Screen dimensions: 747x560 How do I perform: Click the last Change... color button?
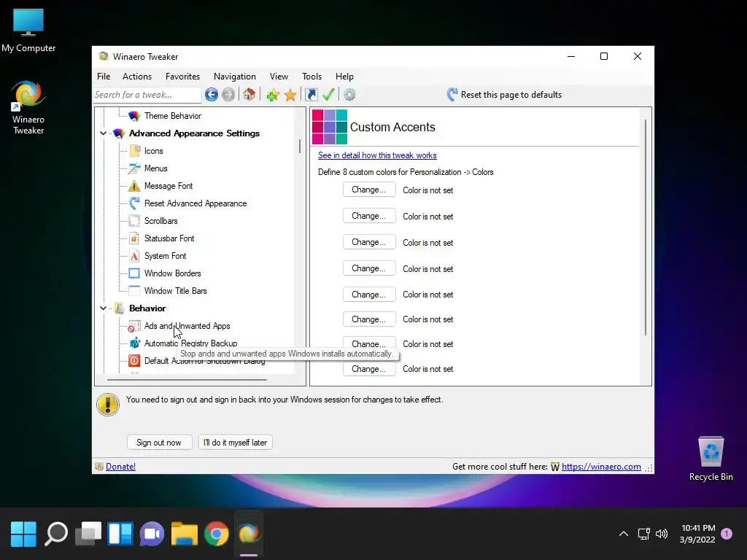pos(369,368)
